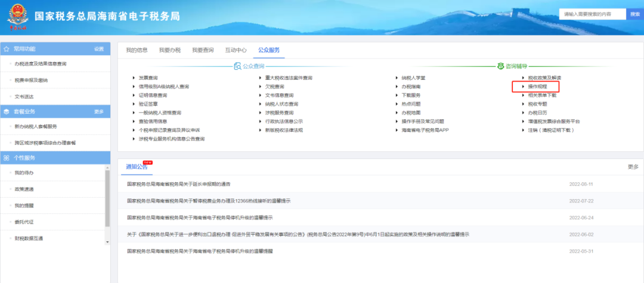Switch to the 互动中心 tab
The width and height of the screenshot is (644, 283).
point(236,50)
